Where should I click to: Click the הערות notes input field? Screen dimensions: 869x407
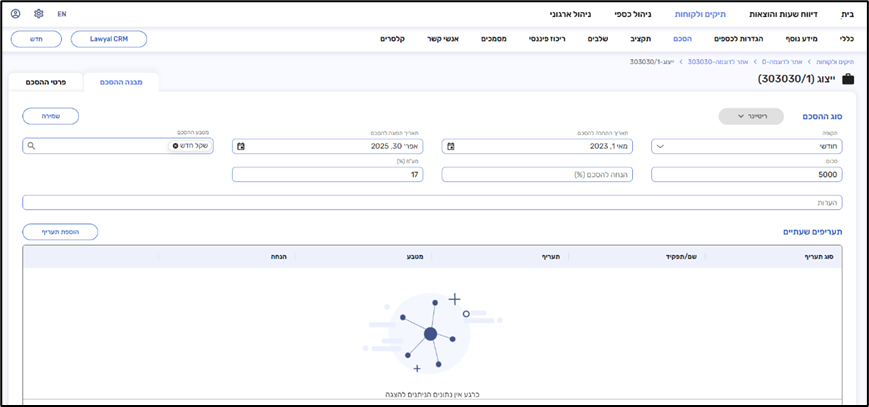click(x=432, y=202)
